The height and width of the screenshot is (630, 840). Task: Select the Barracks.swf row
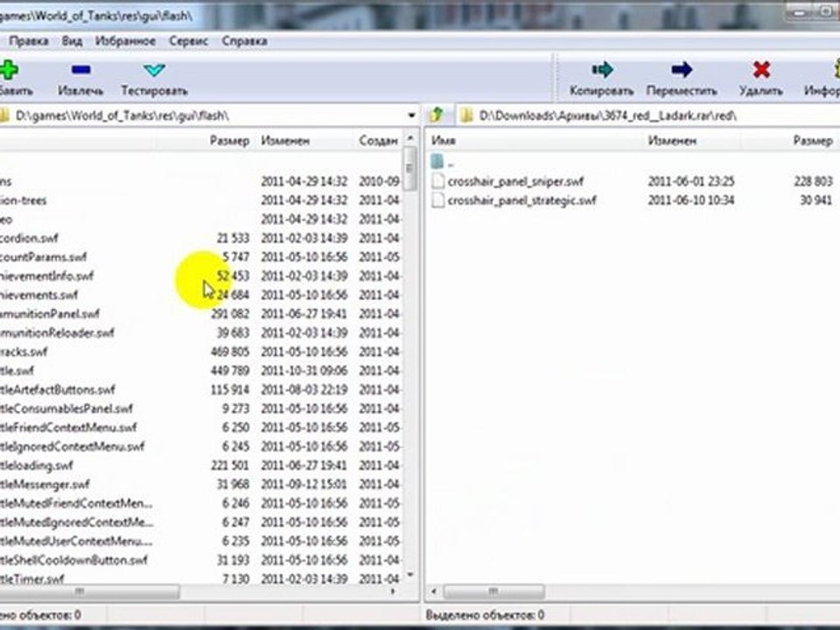201,352
